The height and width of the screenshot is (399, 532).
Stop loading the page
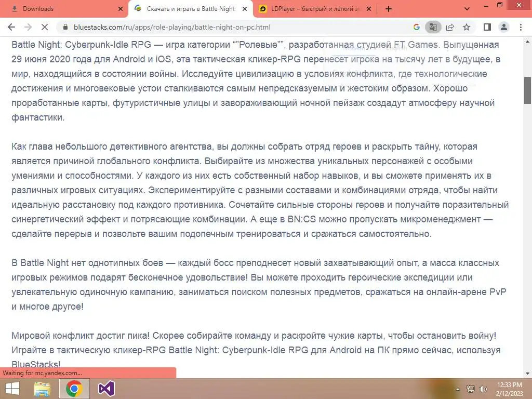(45, 27)
